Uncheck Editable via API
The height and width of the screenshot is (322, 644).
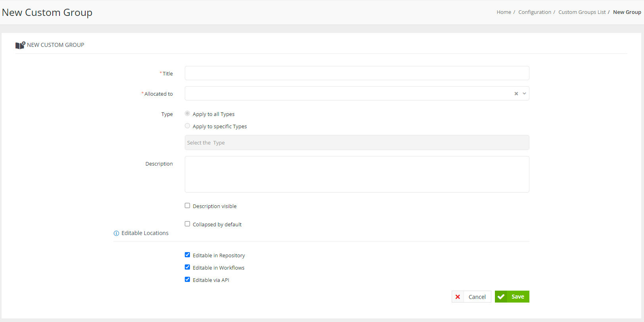click(188, 280)
